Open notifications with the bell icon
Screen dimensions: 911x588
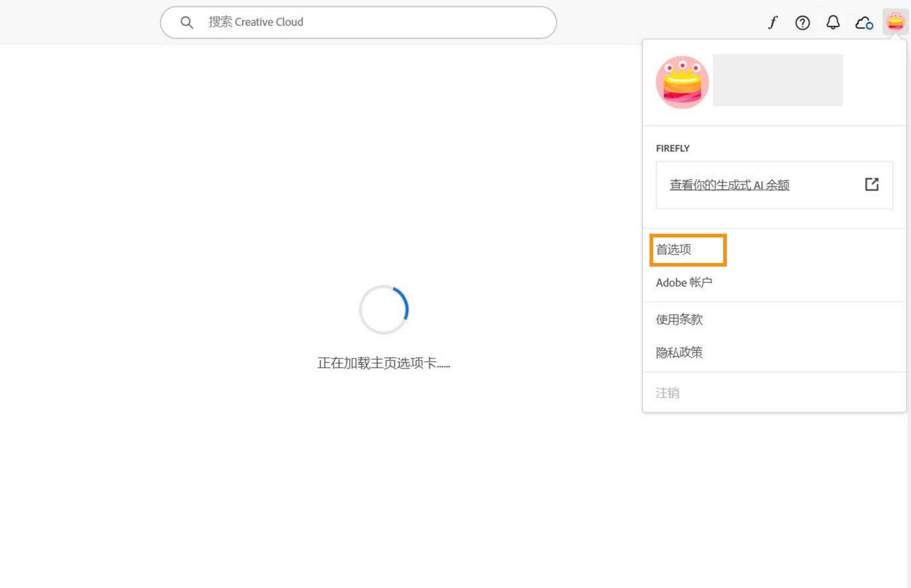click(833, 22)
